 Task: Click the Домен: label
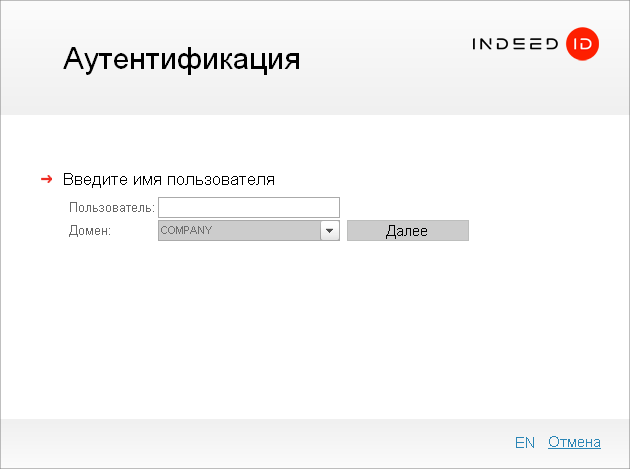[x=89, y=231]
